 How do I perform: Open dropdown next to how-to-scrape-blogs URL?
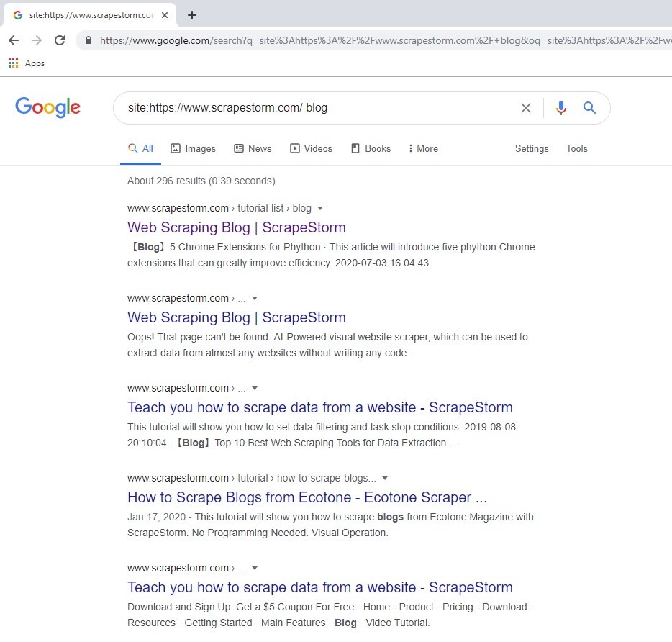385,479
